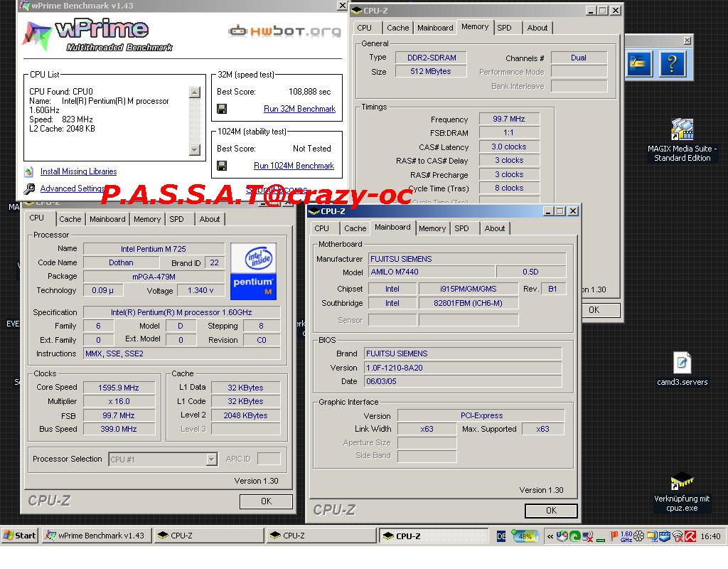Screen dimensions: 728x569
Task: Click the active third CPU-Z taskbar button
Action: click(x=434, y=536)
